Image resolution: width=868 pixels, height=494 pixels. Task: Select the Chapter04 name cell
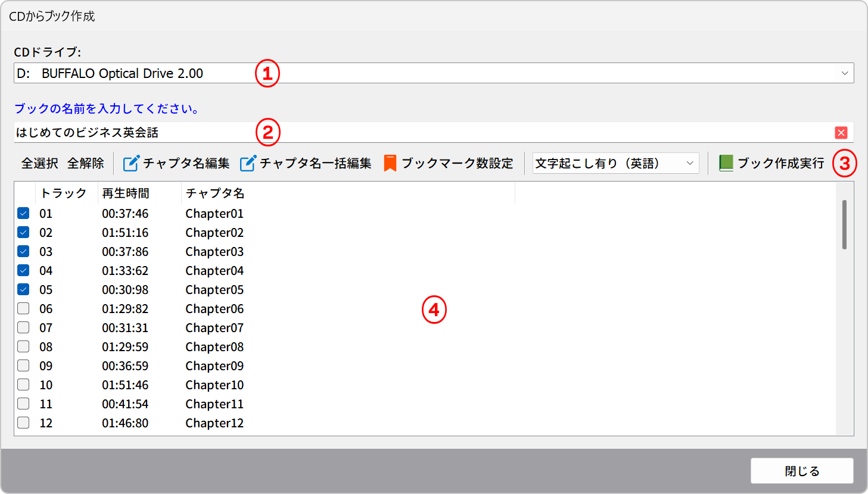point(214,270)
